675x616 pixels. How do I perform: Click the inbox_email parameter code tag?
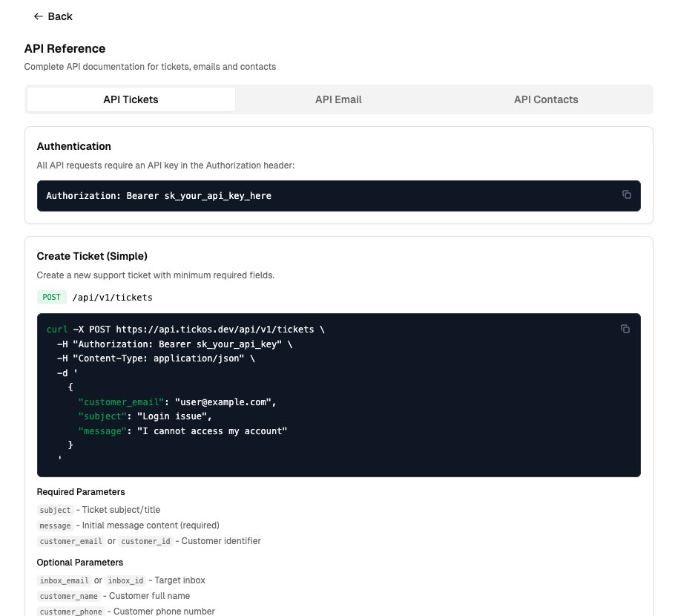coord(64,580)
